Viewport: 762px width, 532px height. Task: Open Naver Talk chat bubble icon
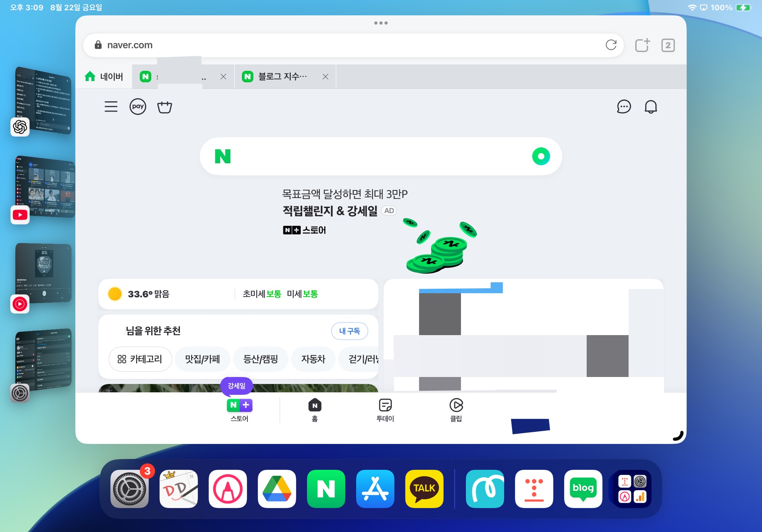[x=624, y=107]
